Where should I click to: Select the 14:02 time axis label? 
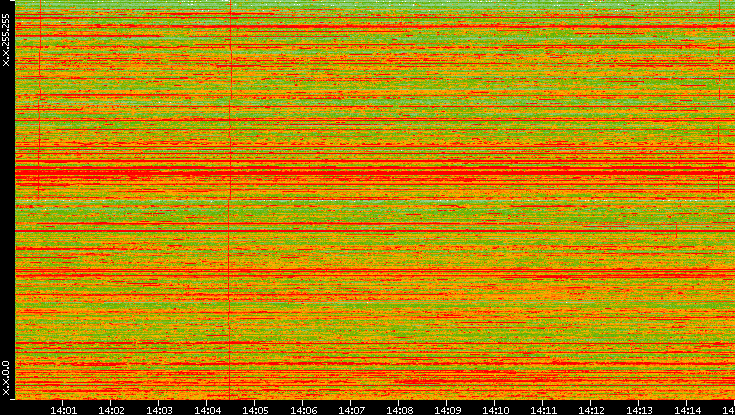click(x=111, y=410)
